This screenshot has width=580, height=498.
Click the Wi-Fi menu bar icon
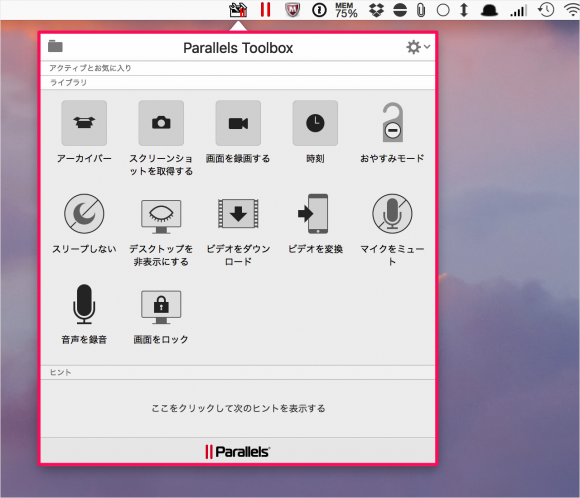pyautogui.click(x=572, y=10)
